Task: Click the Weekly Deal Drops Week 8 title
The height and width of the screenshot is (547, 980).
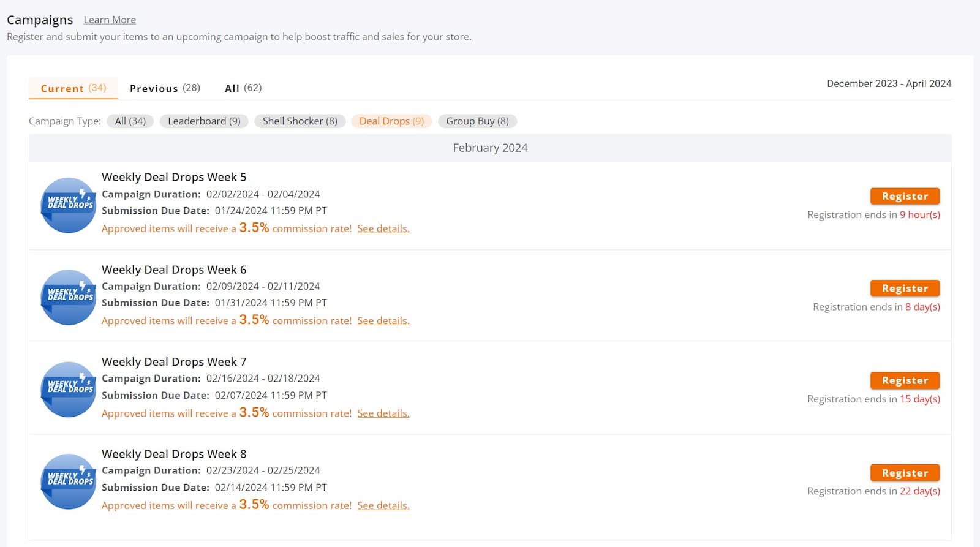Action: pos(174,454)
